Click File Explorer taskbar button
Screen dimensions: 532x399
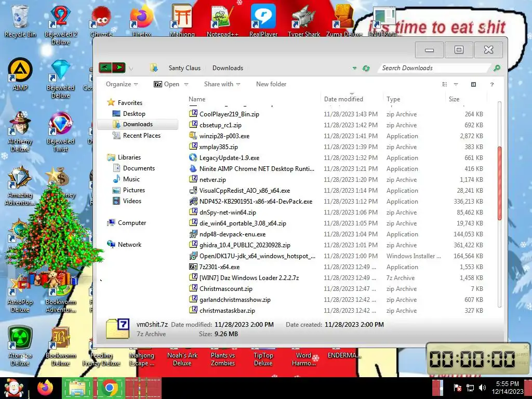tap(77, 388)
